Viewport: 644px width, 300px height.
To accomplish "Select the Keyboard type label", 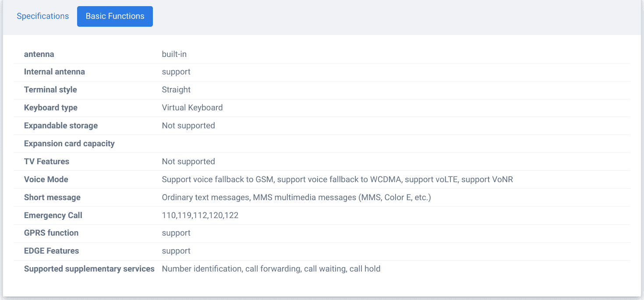I will coord(51,108).
